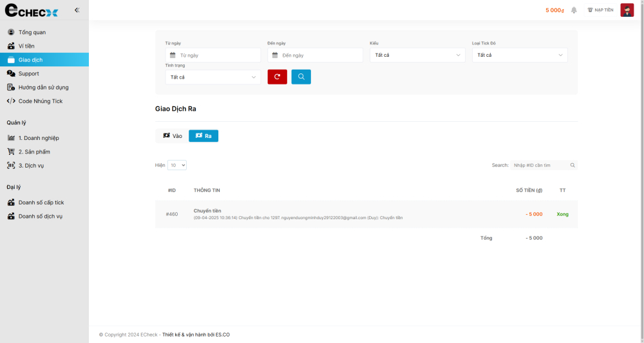Sort by the SỐ TIỀN column header
Screen dimensions: 644x343
[x=529, y=190]
